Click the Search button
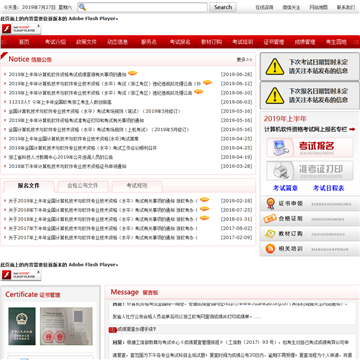Viewport: 360px width, 360px height. tap(223, 7)
